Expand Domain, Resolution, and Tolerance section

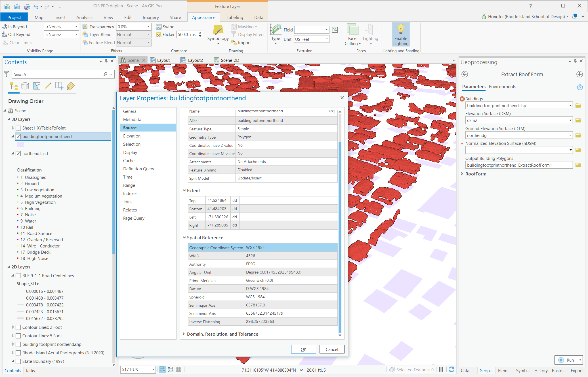click(184, 334)
